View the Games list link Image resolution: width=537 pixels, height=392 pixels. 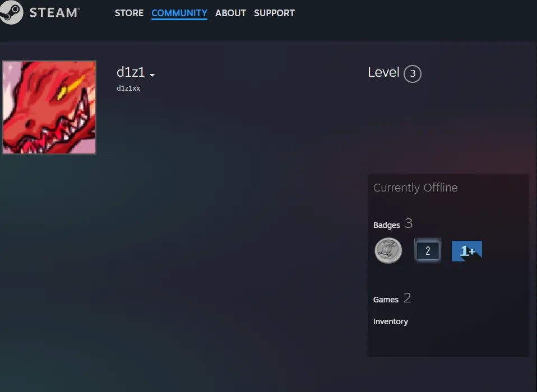tap(386, 300)
